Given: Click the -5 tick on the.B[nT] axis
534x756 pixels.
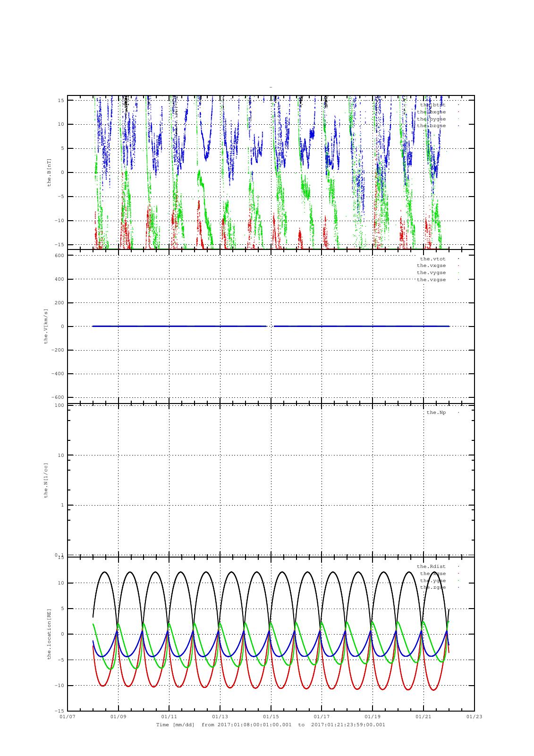Looking at the screenshot, I should [61, 197].
